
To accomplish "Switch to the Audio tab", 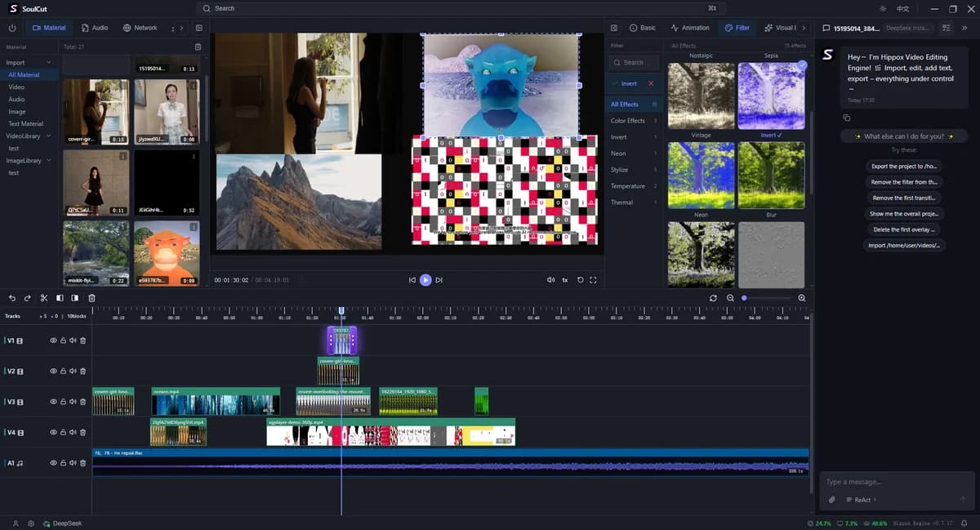I will pyautogui.click(x=95, y=28).
